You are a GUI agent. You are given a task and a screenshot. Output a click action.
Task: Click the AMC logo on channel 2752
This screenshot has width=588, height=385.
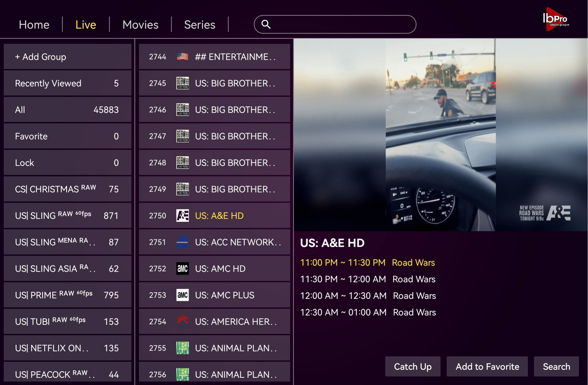click(x=183, y=268)
